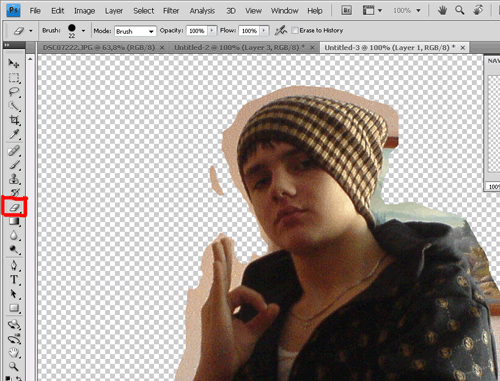The image size is (500, 381).
Task: Open the Opacity slider arrow
Action: (212, 31)
